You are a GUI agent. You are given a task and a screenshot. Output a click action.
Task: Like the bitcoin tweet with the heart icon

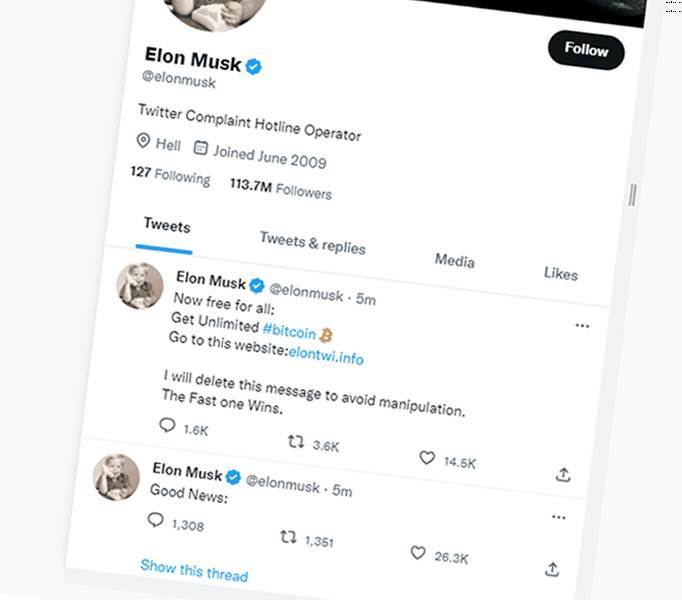pos(427,458)
